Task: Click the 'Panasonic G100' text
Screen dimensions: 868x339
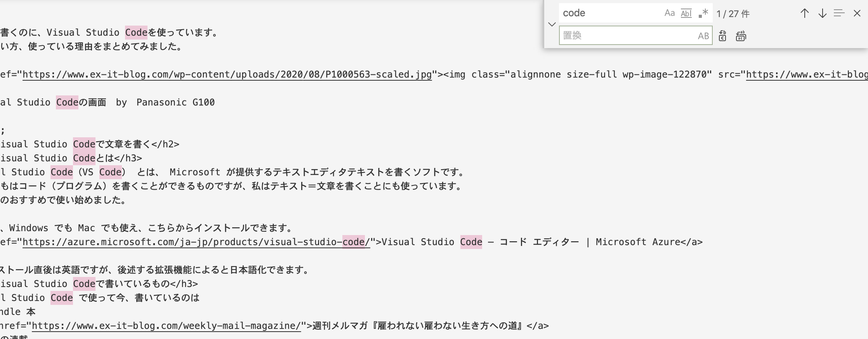Action: click(175, 102)
